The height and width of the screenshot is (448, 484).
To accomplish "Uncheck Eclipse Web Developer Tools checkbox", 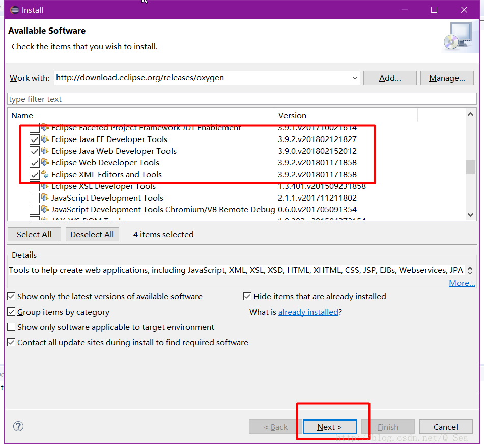I will click(34, 163).
